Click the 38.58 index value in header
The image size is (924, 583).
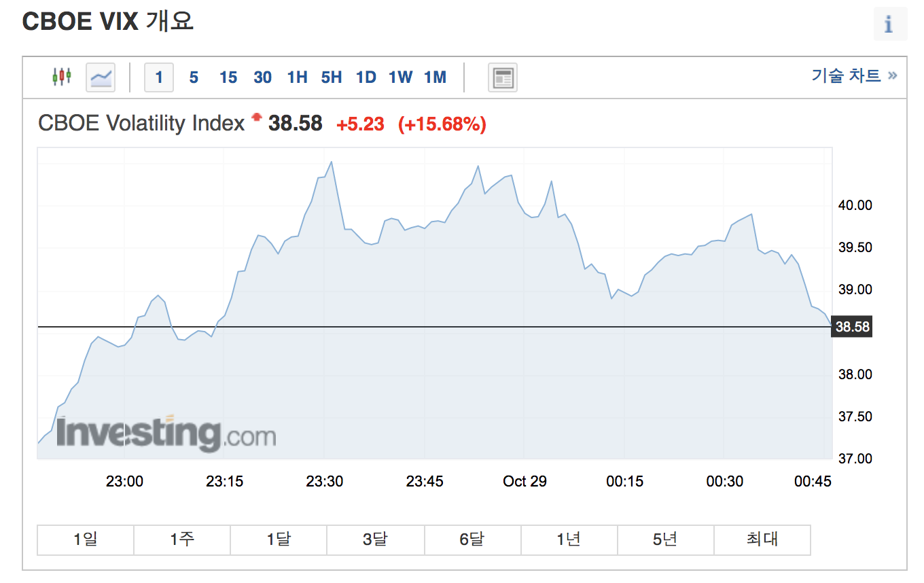(296, 124)
